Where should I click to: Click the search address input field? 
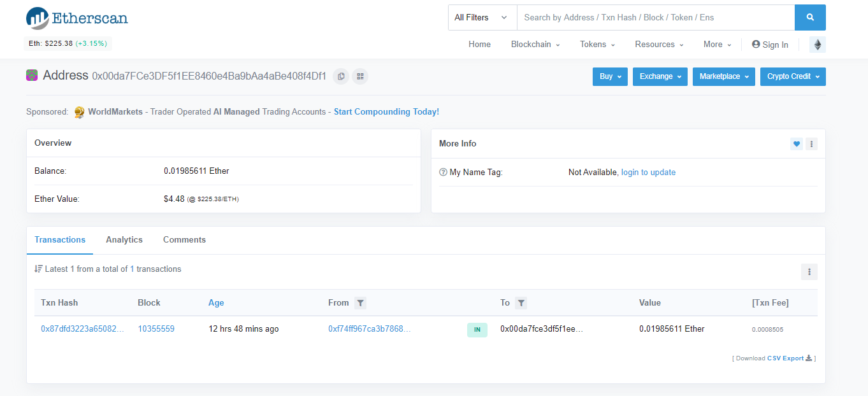tap(655, 18)
